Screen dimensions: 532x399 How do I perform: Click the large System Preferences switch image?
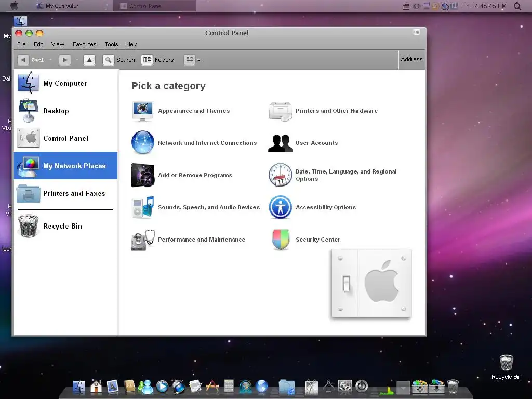[x=371, y=284]
